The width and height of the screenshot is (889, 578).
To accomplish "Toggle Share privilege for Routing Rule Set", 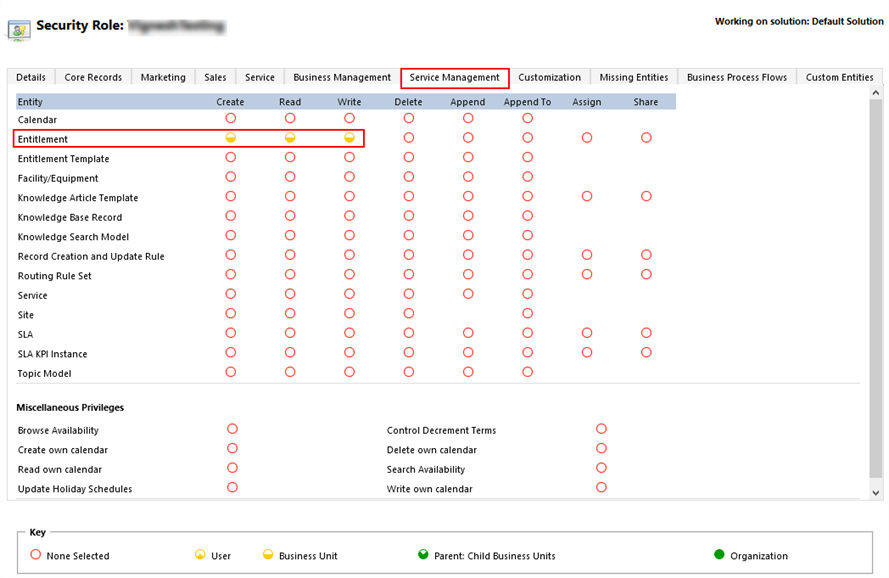I will (646, 275).
